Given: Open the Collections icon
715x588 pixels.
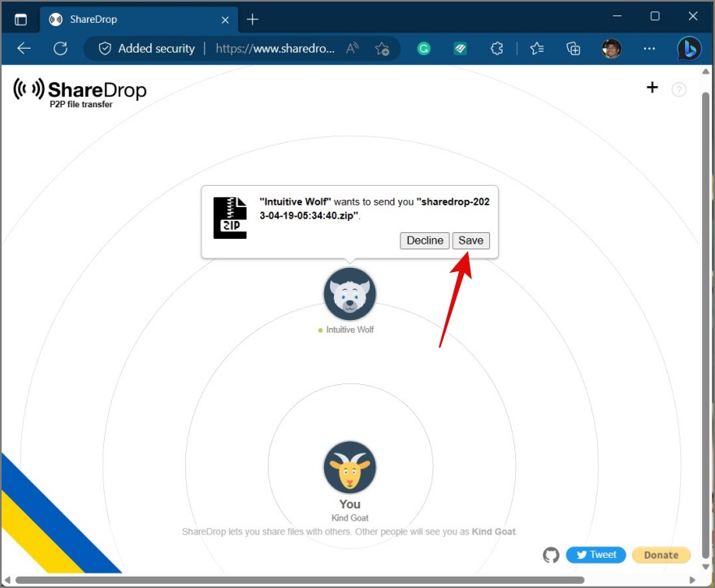Looking at the screenshot, I should pyautogui.click(x=573, y=48).
